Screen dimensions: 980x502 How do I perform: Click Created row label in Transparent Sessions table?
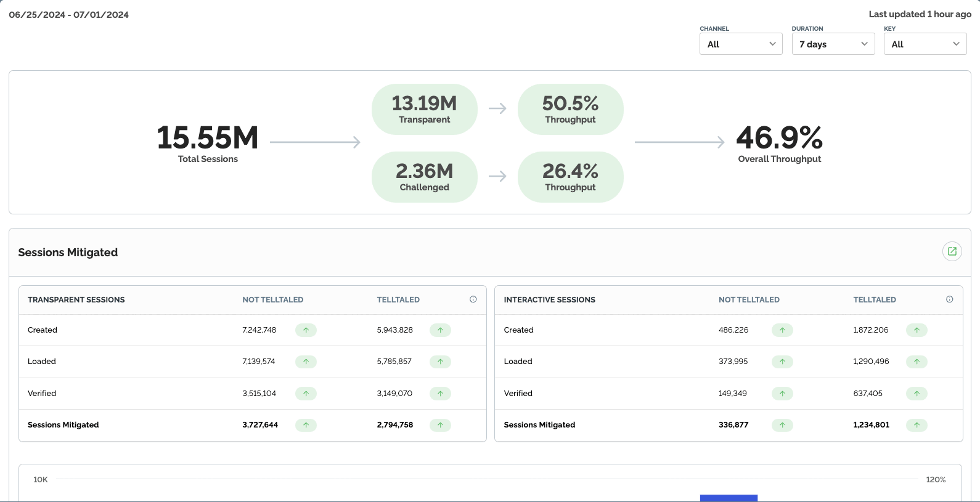pyautogui.click(x=43, y=330)
